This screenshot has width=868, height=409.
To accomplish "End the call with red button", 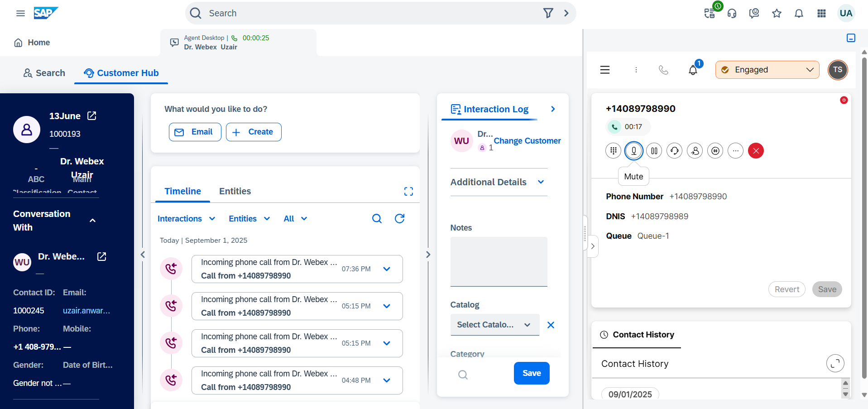I will coord(756,151).
